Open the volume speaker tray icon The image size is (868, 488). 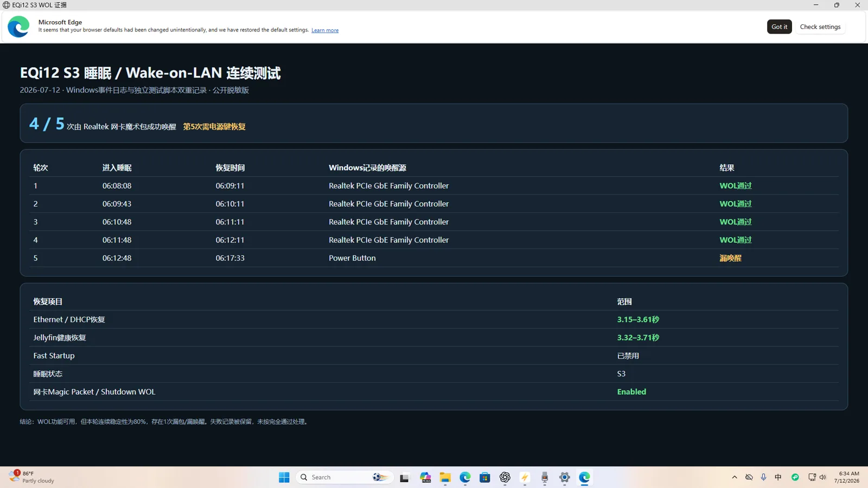(822, 477)
